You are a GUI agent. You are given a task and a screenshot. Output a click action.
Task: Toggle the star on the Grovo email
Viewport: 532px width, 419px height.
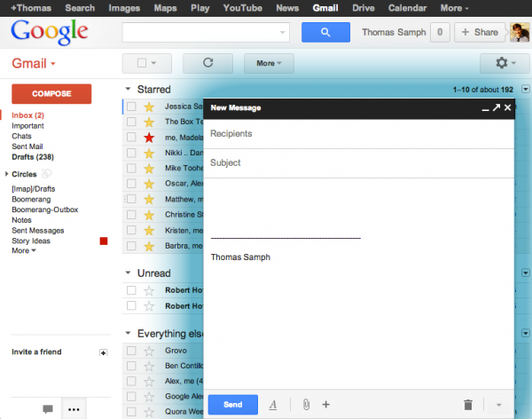pos(149,351)
